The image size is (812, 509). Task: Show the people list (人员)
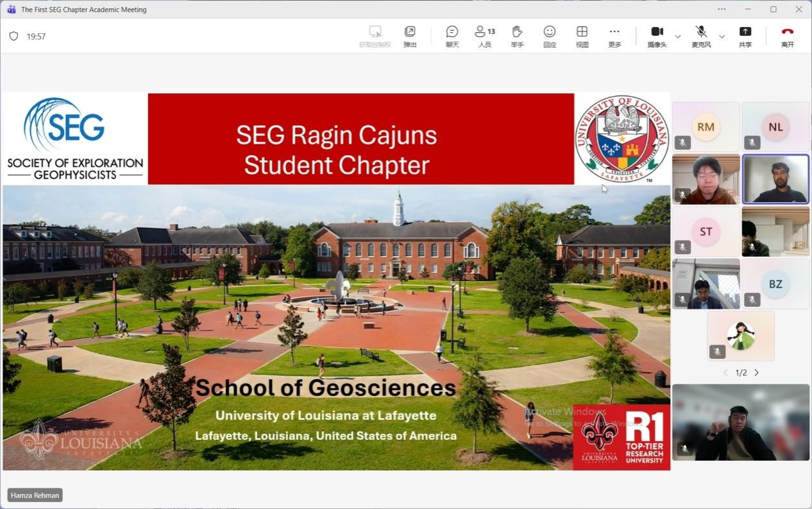pos(484,36)
